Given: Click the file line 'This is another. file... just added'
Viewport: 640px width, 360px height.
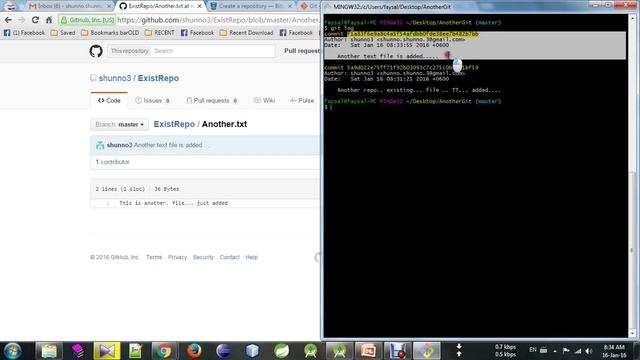Looking at the screenshot, I should coord(173,203).
